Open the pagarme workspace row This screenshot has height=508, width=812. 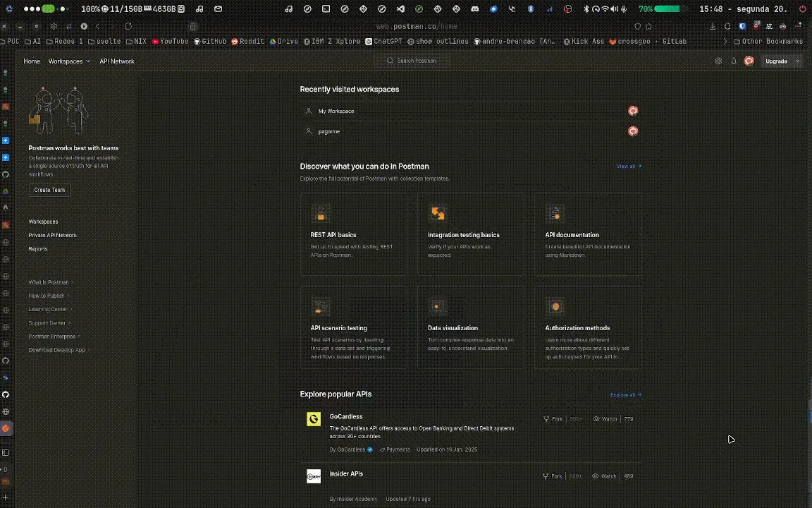pos(471,131)
